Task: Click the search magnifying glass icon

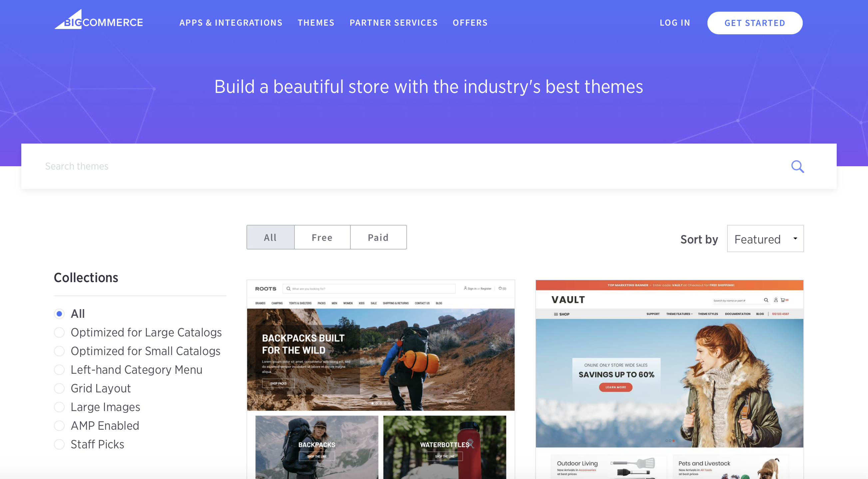Action: click(x=798, y=166)
